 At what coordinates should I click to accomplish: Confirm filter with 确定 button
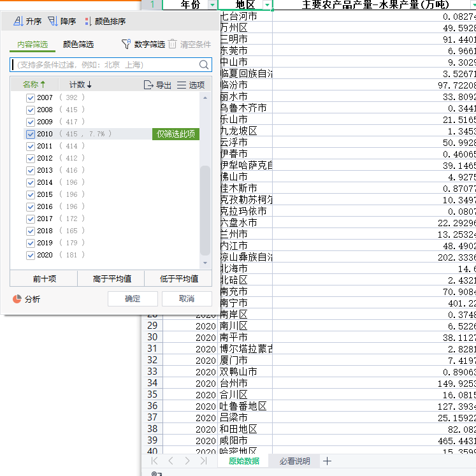(133, 299)
